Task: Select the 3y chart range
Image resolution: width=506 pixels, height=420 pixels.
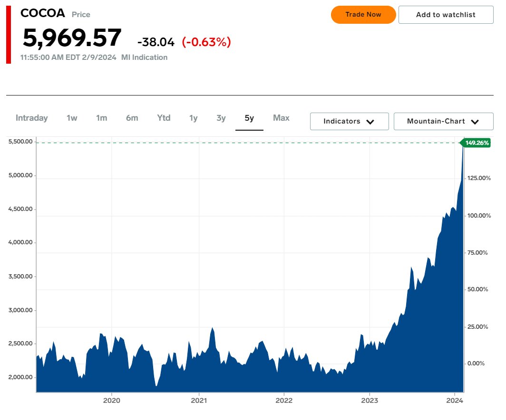Action: coord(221,118)
